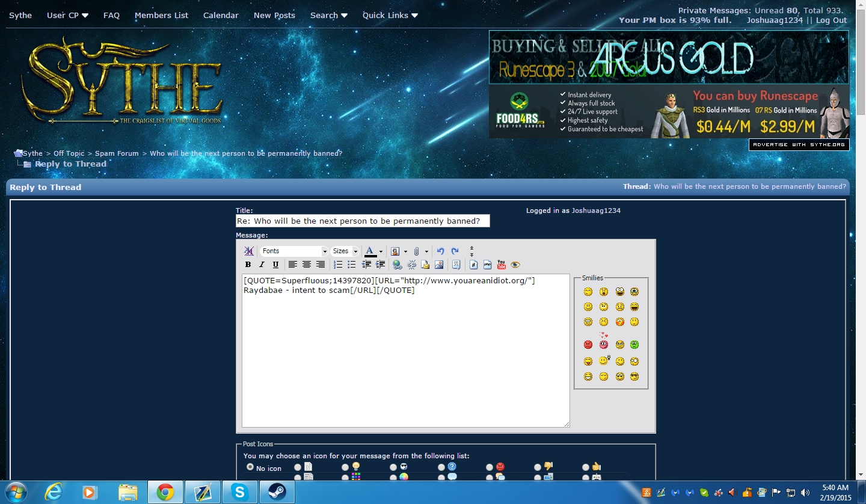The image size is (866, 504).
Task: Wrap selection in CODE tags (# icon)
Action: [473, 265]
